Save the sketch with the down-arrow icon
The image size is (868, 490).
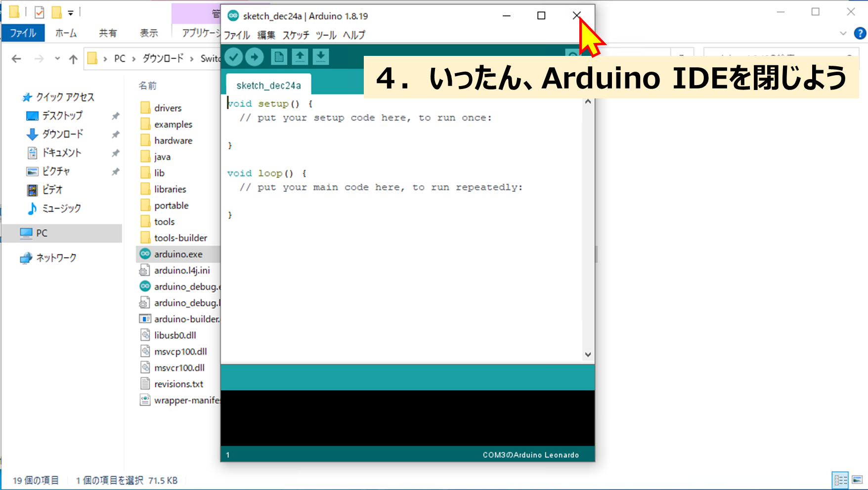[x=321, y=57]
